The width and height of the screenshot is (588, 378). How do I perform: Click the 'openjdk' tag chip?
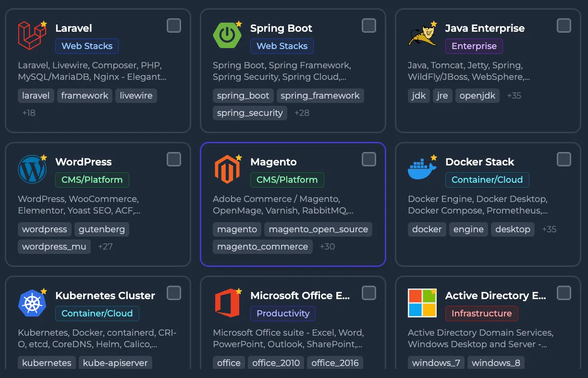(478, 96)
